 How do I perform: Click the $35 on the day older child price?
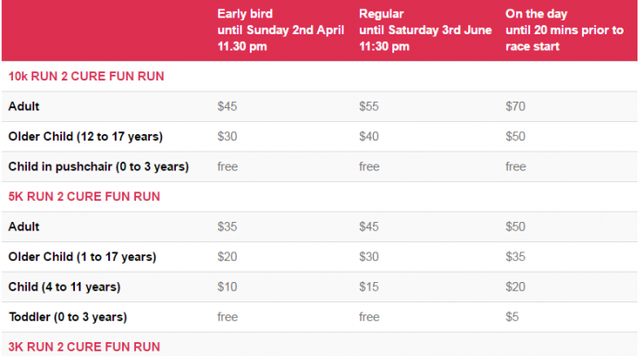point(515,257)
